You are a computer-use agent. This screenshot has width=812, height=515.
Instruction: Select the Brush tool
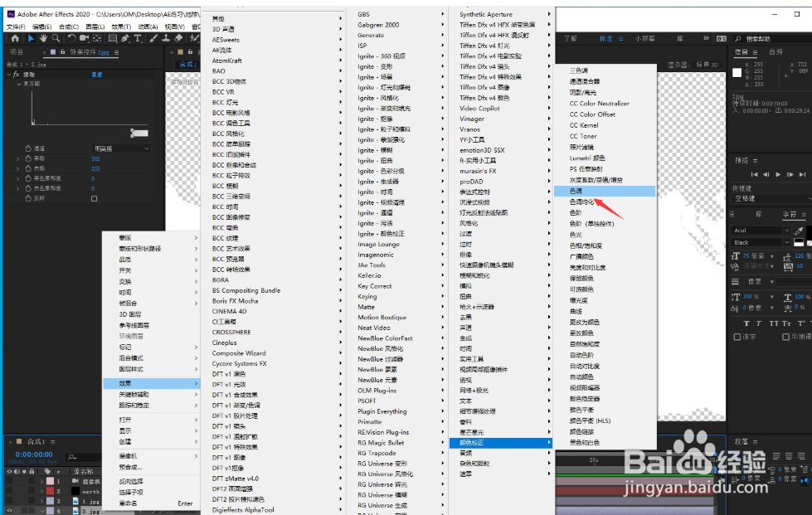coord(153,38)
